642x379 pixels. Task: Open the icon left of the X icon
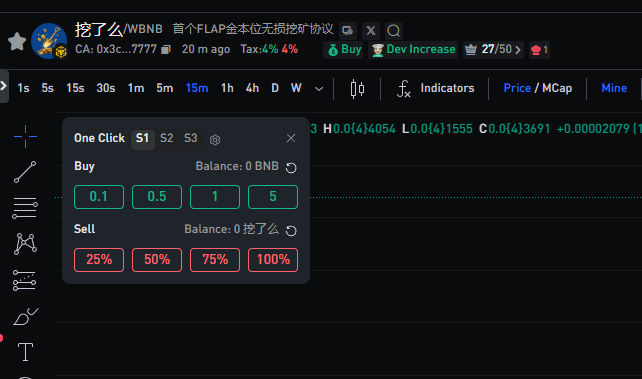click(348, 31)
